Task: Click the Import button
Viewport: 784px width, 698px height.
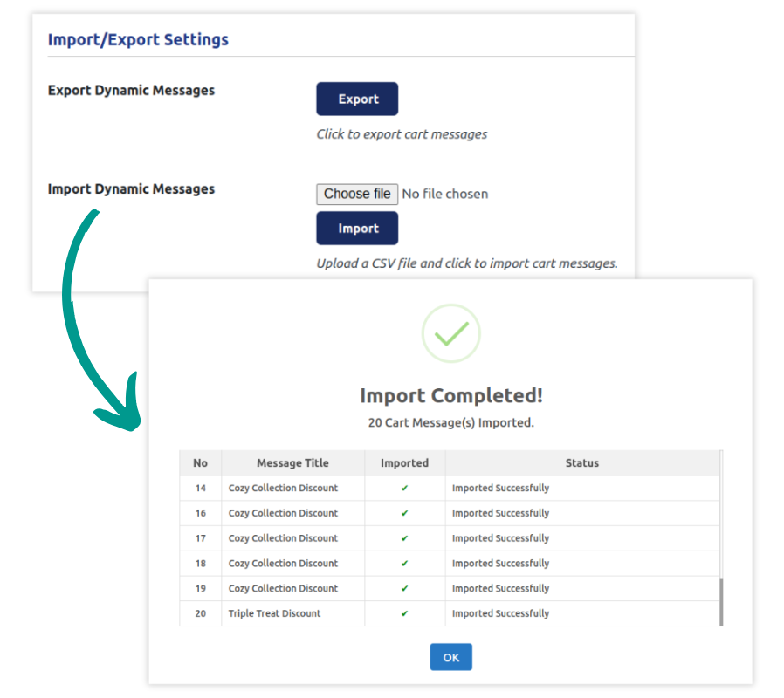Action: point(357,229)
